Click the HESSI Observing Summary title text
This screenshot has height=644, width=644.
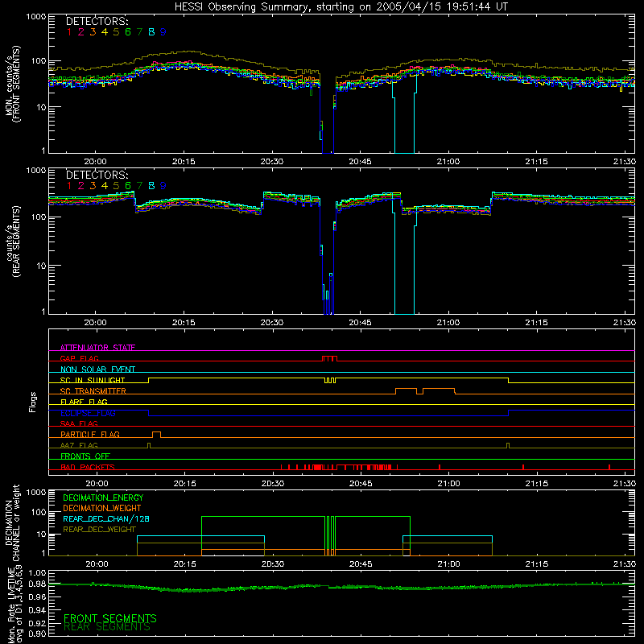point(341,7)
